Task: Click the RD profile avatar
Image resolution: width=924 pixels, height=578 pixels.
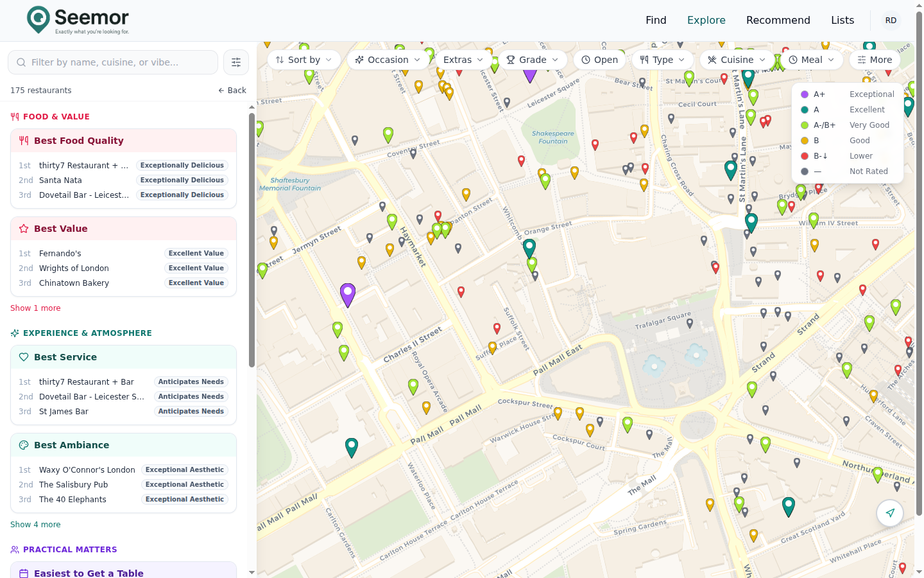Action: (891, 20)
